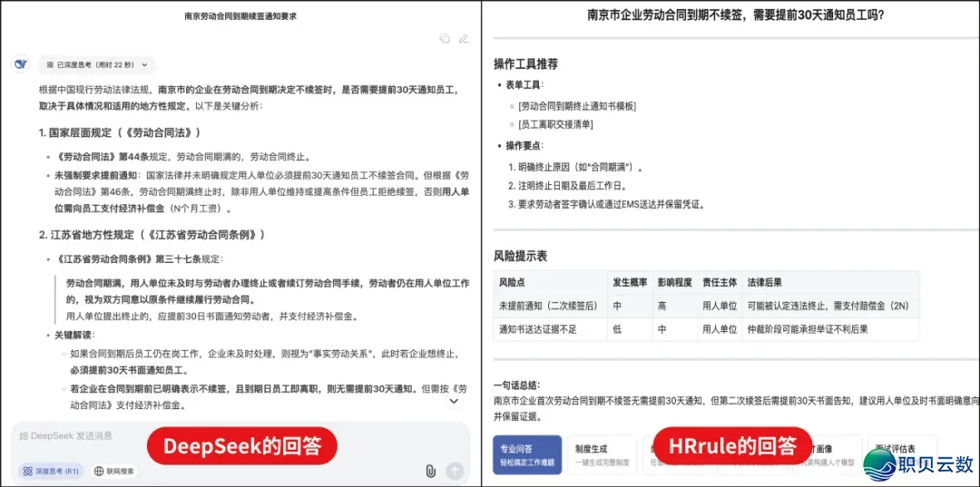Click the send arrow button in DeepSeek
This screenshot has height=487, width=980.
455,472
